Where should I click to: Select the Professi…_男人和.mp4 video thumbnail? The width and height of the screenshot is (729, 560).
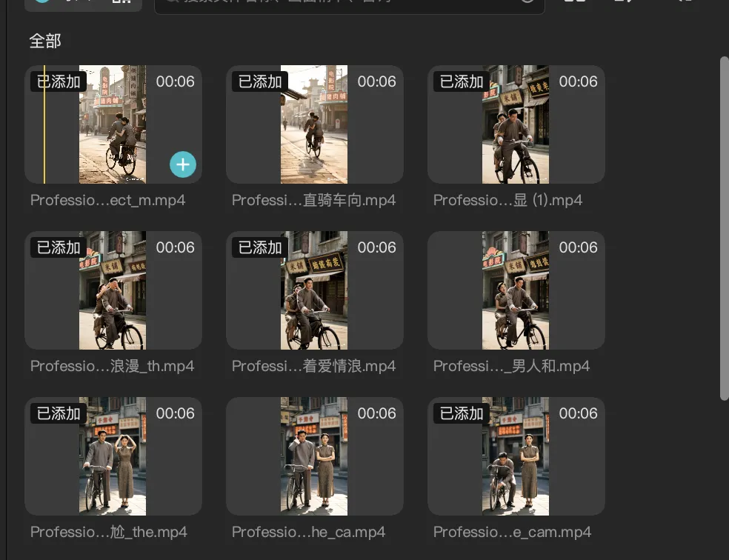coord(516,290)
